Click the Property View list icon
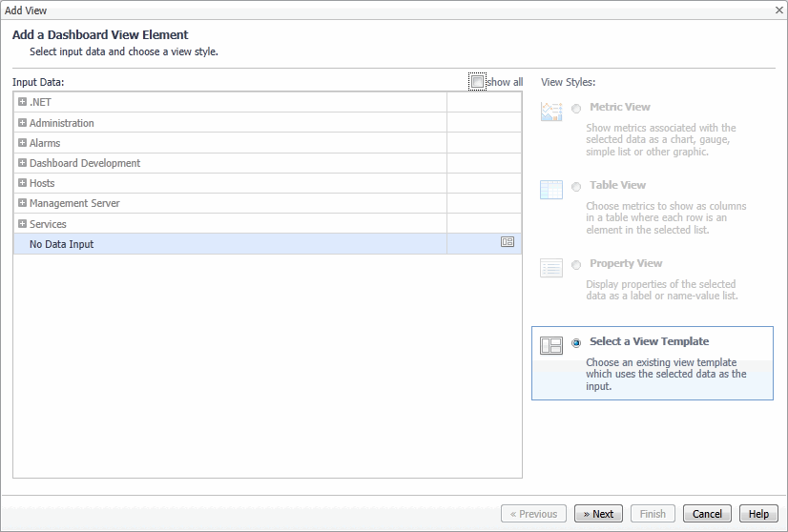788x532 pixels. point(551,268)
